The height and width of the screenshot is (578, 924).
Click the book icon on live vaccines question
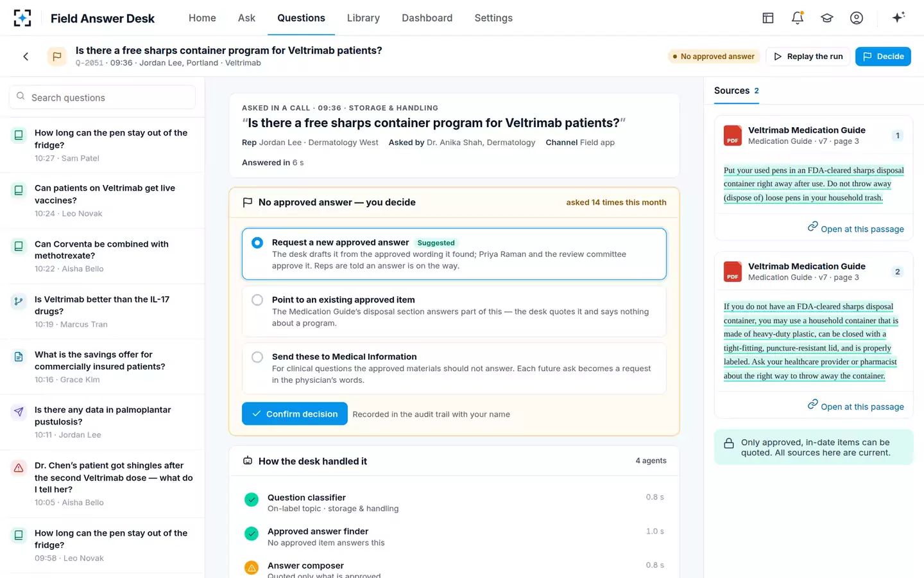pyautogui.click(x=19, y=190)
